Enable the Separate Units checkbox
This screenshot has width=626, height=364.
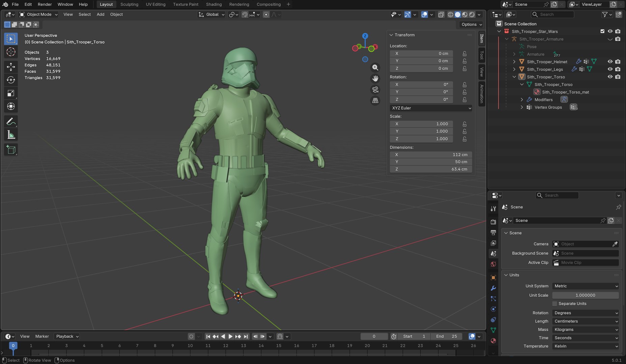click(554, 304)
